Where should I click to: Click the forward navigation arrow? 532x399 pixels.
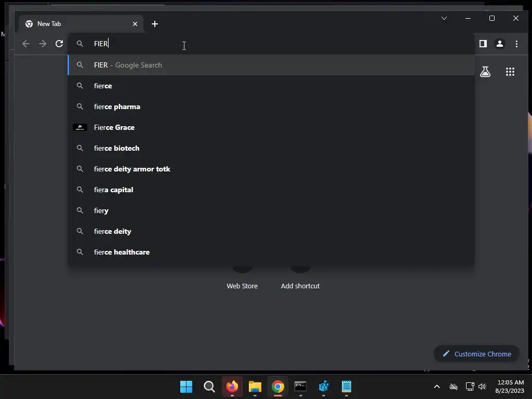[43, 44]
